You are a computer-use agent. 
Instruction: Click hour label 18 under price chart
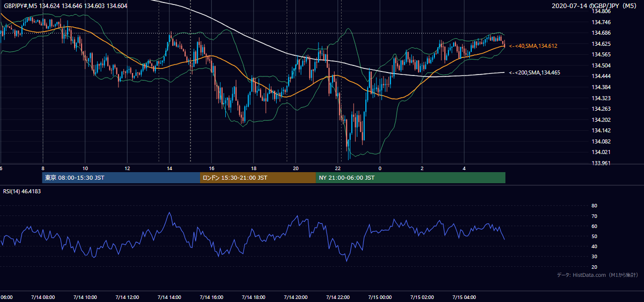coord(253,169)
